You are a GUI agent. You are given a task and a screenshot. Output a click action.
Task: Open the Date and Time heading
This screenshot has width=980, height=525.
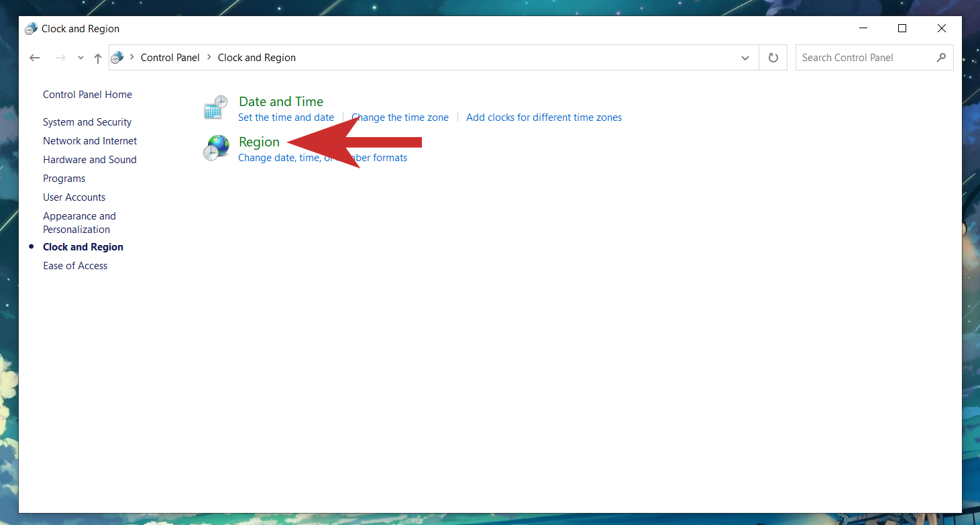281,101
